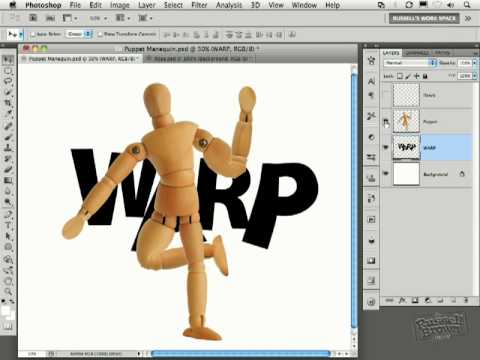The height and width of the screenshot is (360, 480).
Task: Open the Opacity slider arrow
Action: click(x=474, y=63)
